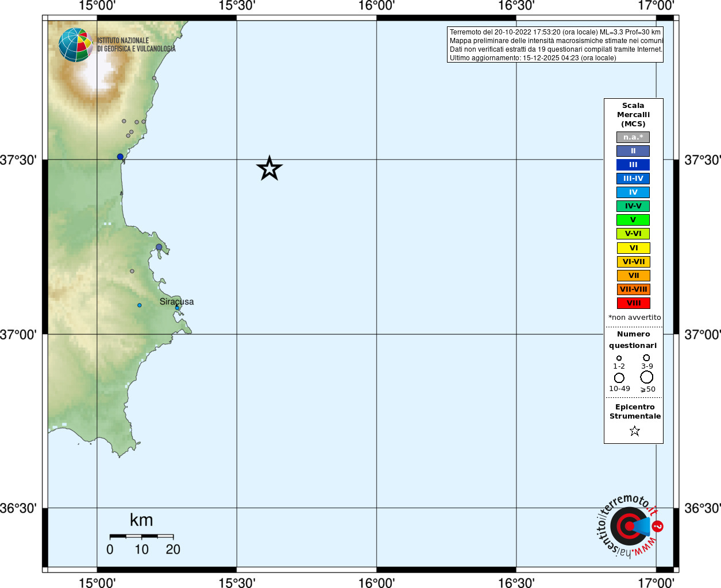Click the small cyan dot beside the Siracusa label
Screen dimensions: 721x588
point(177,308)
